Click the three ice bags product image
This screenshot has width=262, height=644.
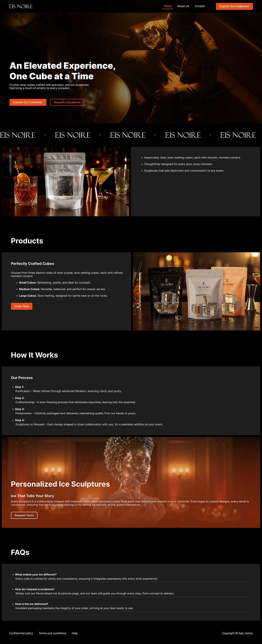(196, 291)
